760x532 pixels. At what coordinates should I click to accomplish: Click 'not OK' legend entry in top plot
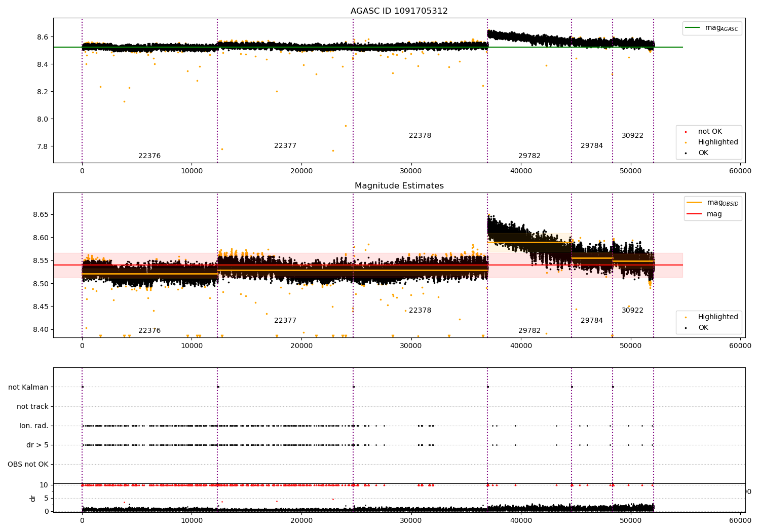710,132
